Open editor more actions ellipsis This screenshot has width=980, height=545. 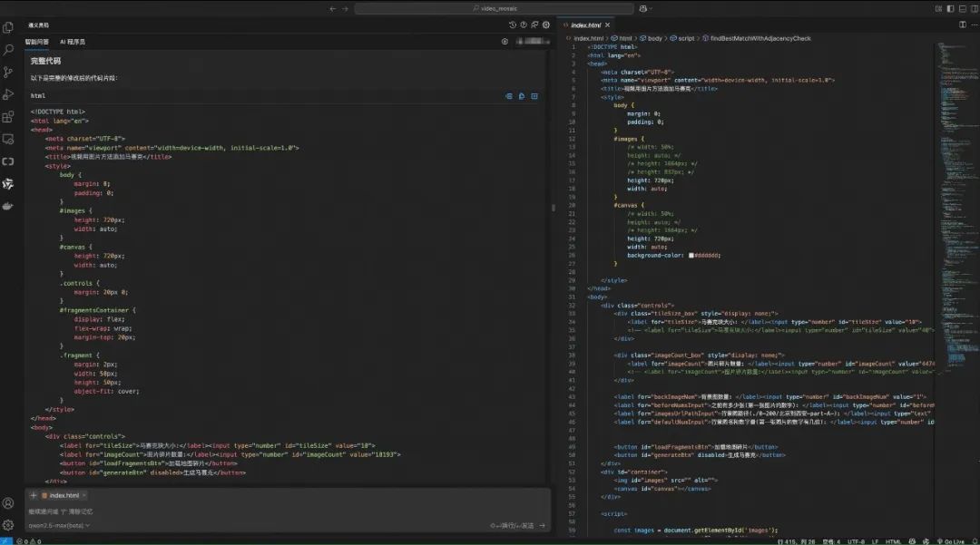(x=974, y=25)
